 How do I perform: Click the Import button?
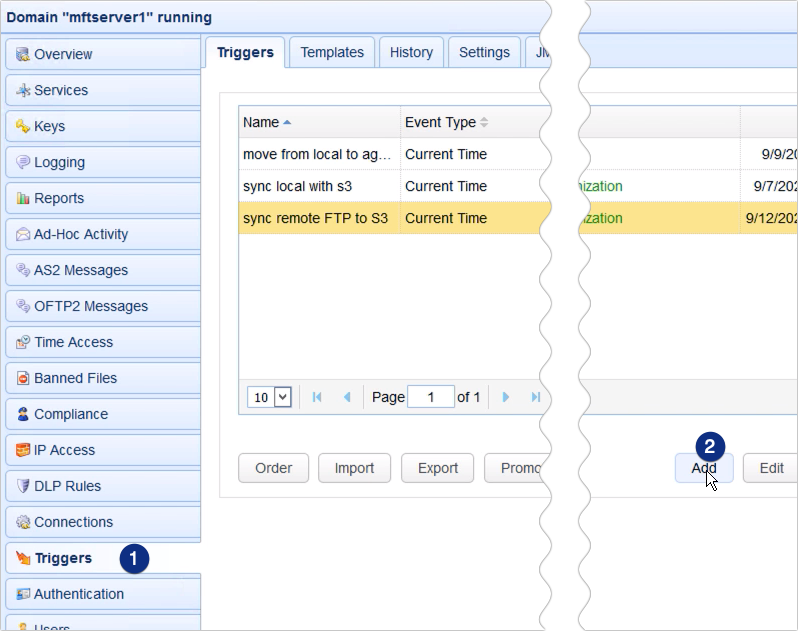point(354,468)
